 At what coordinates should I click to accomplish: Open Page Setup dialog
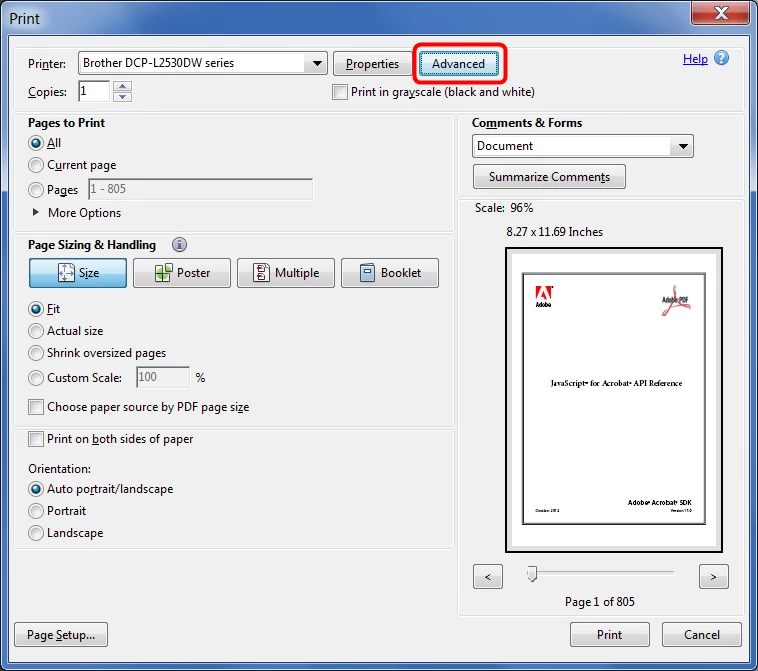click(x=61, y=635)
